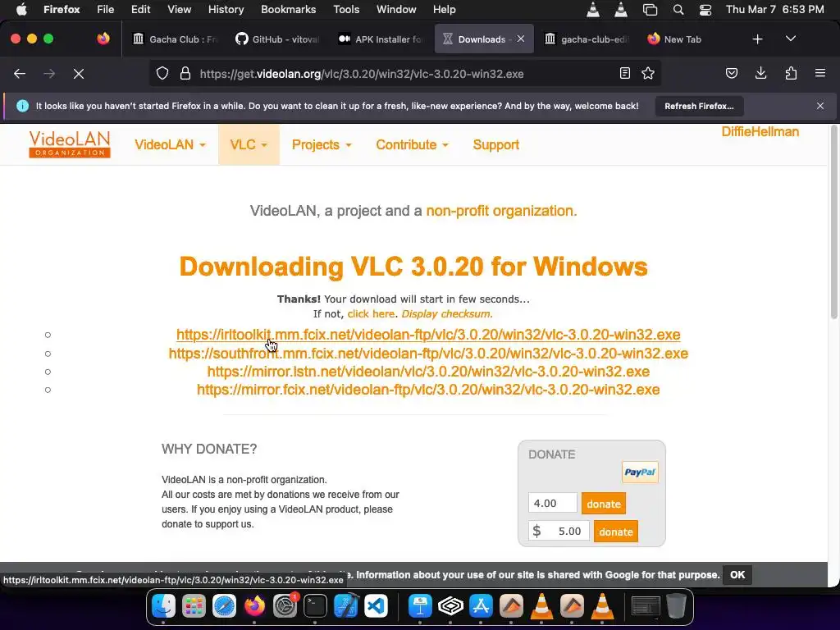Viewport: 840px width, 630px height.
Task: Open Spotlight search in menu bar
Action: [678, 10]
